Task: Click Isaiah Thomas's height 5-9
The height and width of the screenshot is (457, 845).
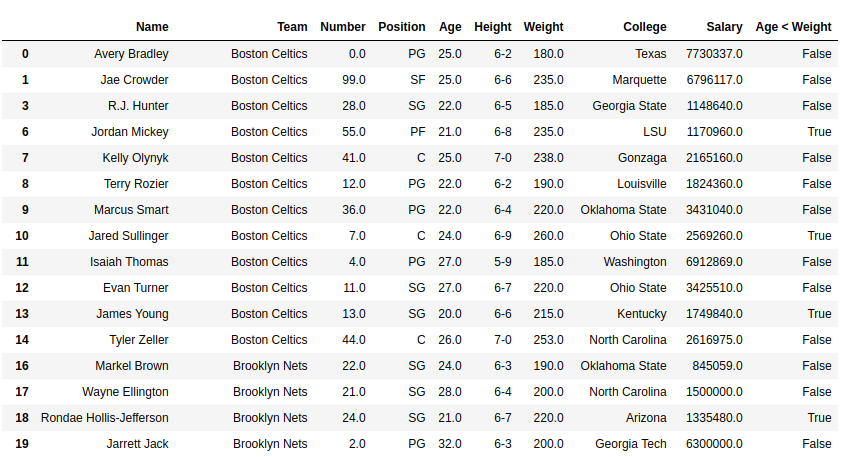Action: pyautogui.click(x=502, y=261)
